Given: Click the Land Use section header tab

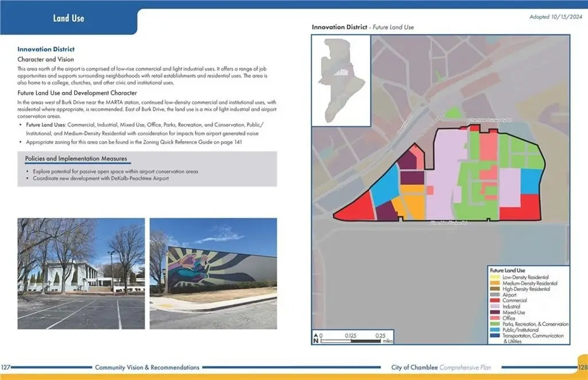Looking at the screenshot, I should (x=68, y=18).
